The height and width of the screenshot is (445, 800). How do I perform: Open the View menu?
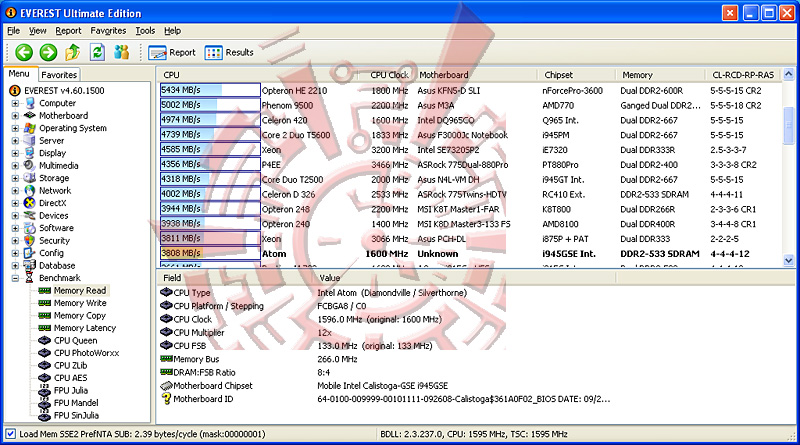(37, 31)
